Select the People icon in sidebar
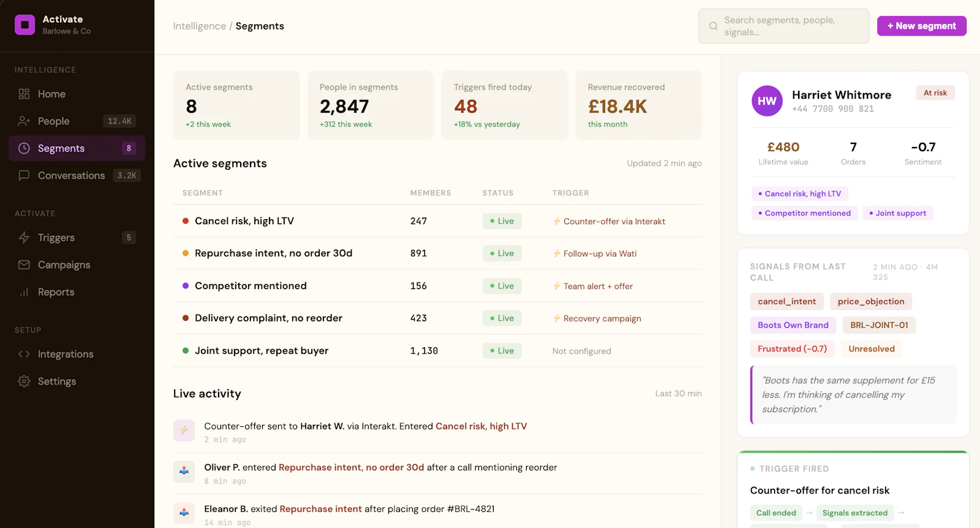This screenshot has height=528, width=980. (x=24, y=121)
